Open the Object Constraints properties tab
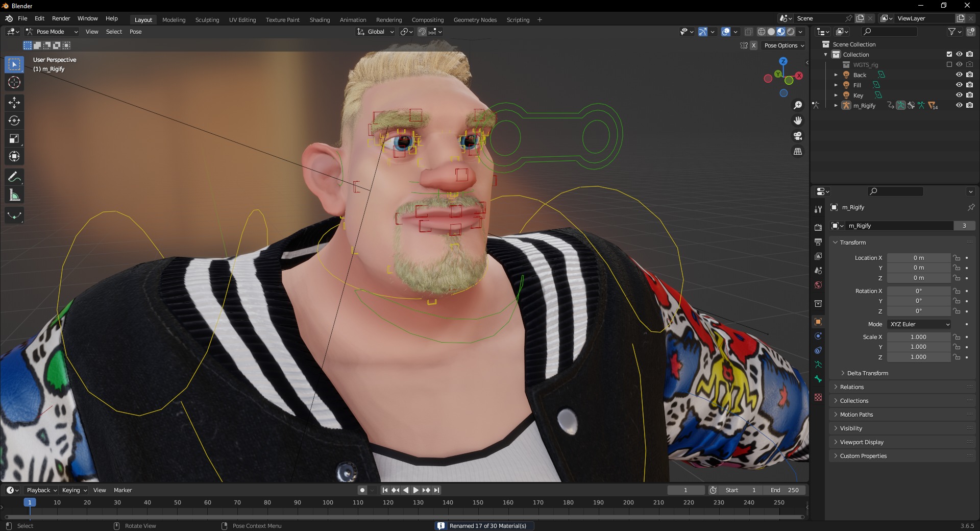 tap(818, 350)
